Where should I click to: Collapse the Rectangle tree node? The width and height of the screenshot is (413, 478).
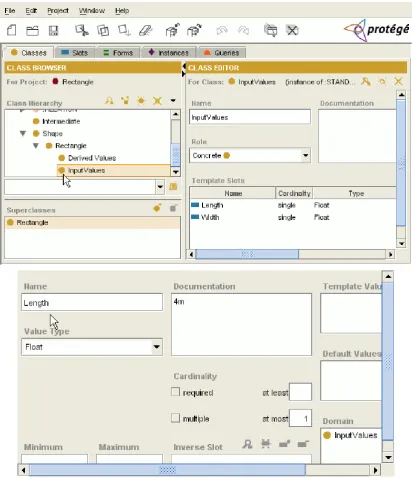coord(36,146)
